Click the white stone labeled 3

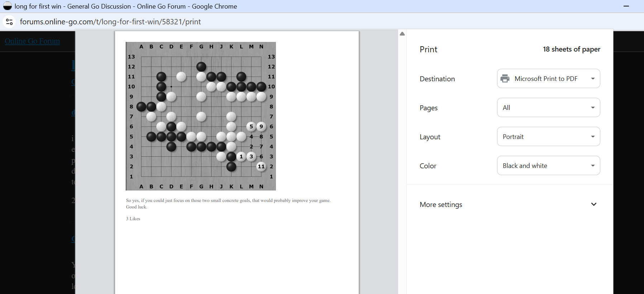(251, 156)
